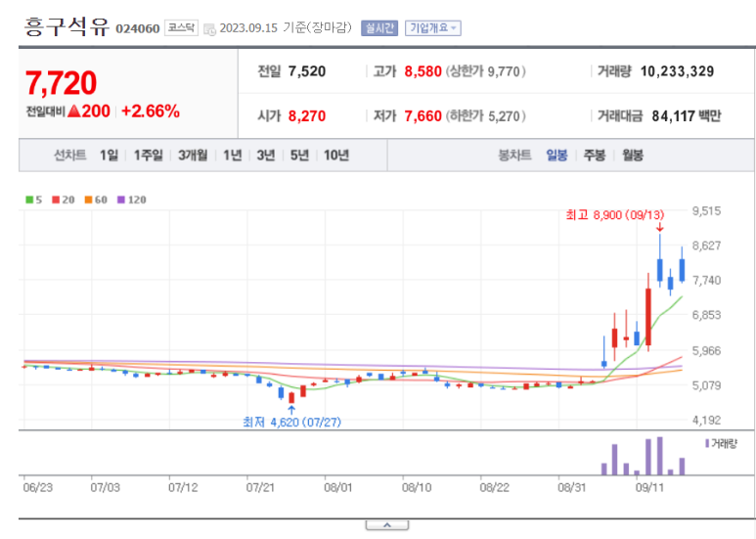Viewport: 756px width, 539px height.
Task: Click the 하한가 5,270 lower limit text
Action: tap(485, 116)
